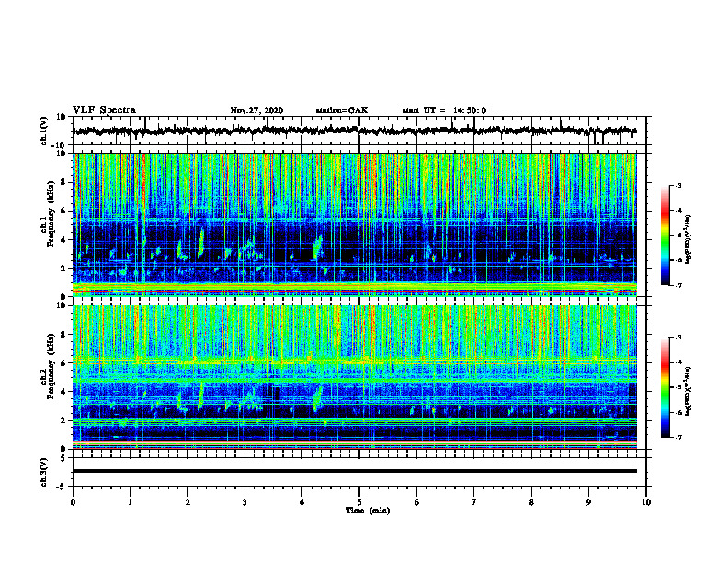Click the ch.1 voltage waveform trace

354,131
